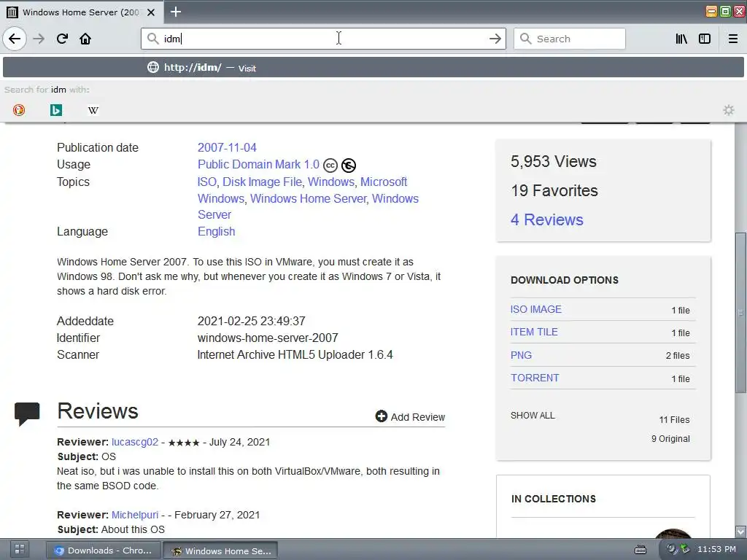Image resolution: width=747 pixels, height=560 pixels.
Task: Open the browser home page
Action: 85,39
